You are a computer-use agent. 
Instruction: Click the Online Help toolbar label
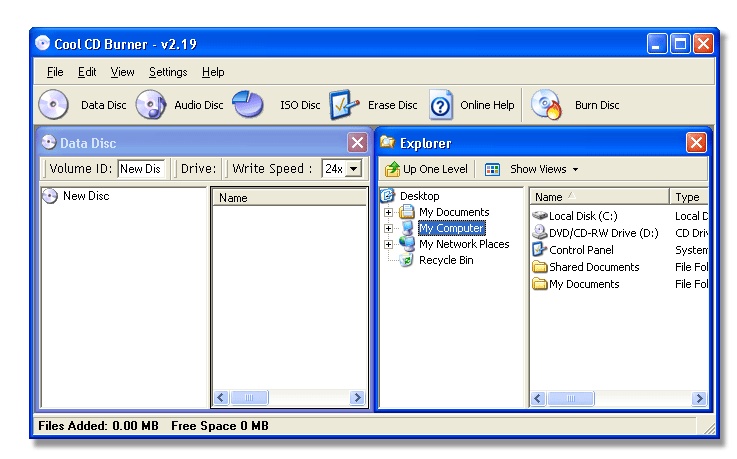487,105
